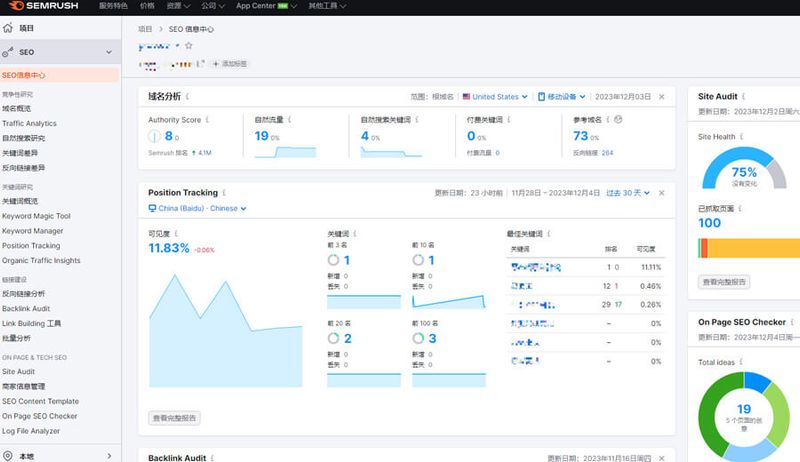Image resolution: width=800 pixels, height=462 pixels.
Task: Click the 前 100 名 count 3
Action: click(x=432, y=339)
